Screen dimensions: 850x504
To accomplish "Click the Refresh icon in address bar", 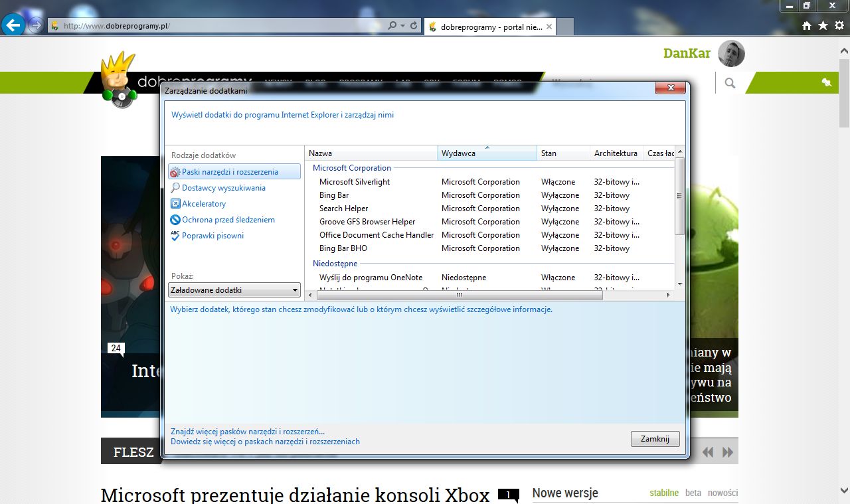I will pyautogui.click(x=414, y=26).
